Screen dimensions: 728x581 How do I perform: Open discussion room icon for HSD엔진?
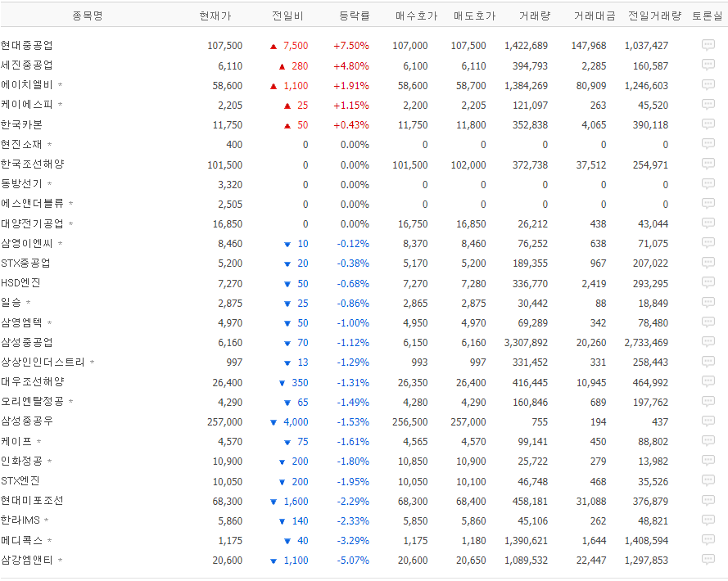pyautogui.click(x=708, y=282)
